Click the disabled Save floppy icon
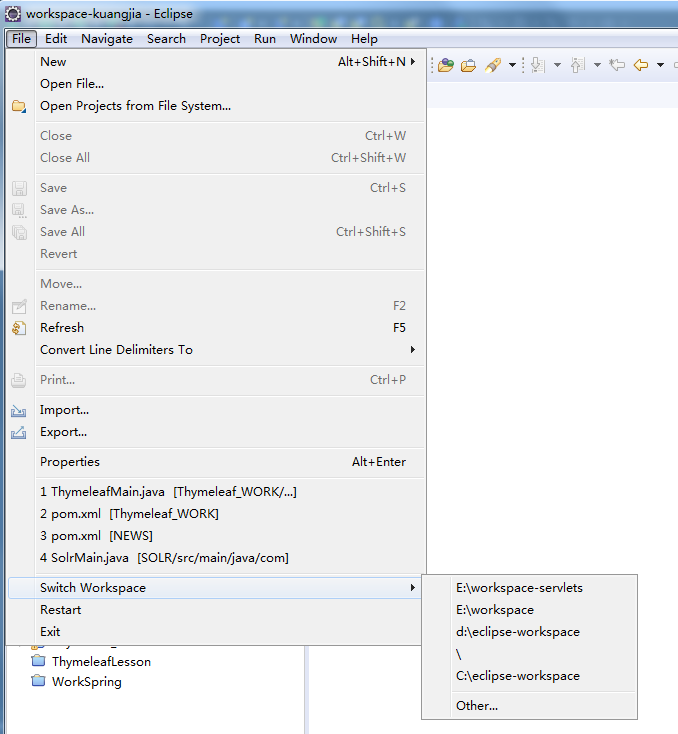 tap(19, 188)
